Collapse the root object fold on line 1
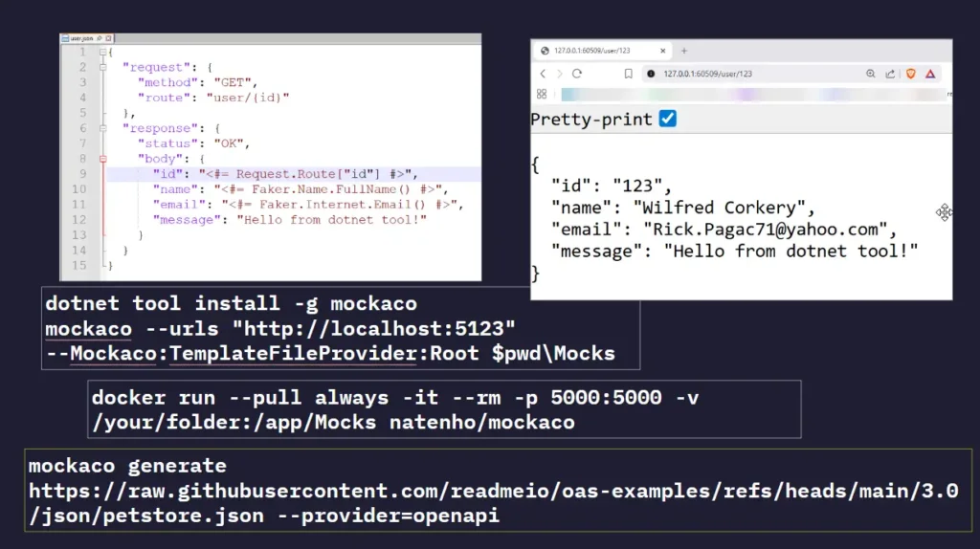 [x=103, y=52]
